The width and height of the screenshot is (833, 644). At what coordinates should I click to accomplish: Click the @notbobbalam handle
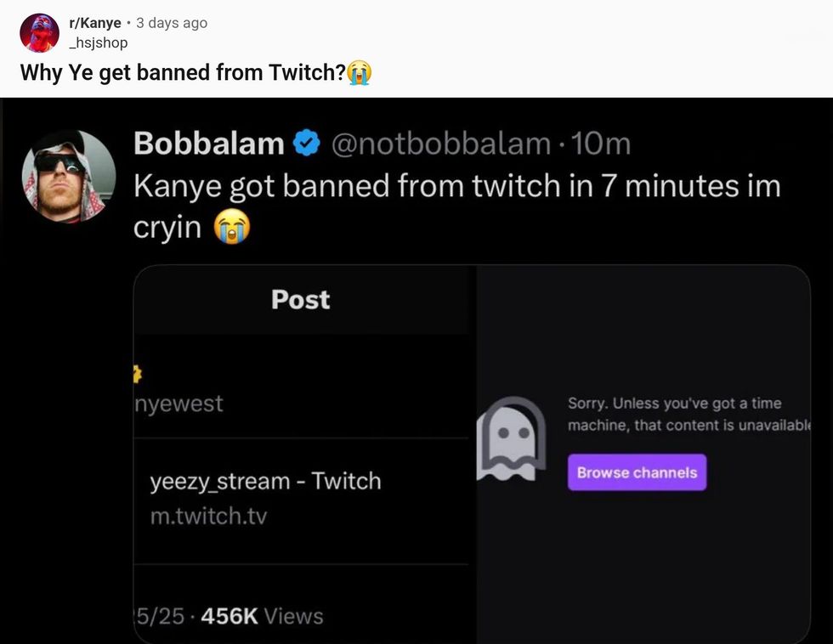pyautogui.click(x=439, y=144)
